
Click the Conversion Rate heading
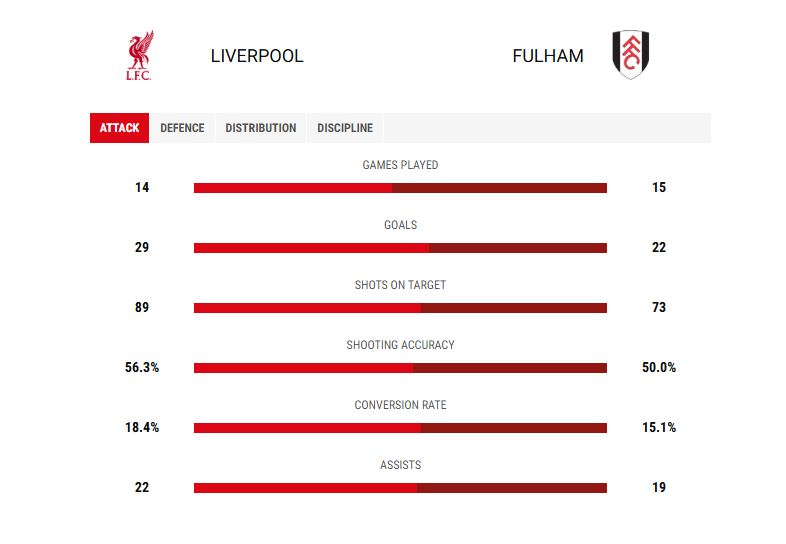tap(401, 405)
